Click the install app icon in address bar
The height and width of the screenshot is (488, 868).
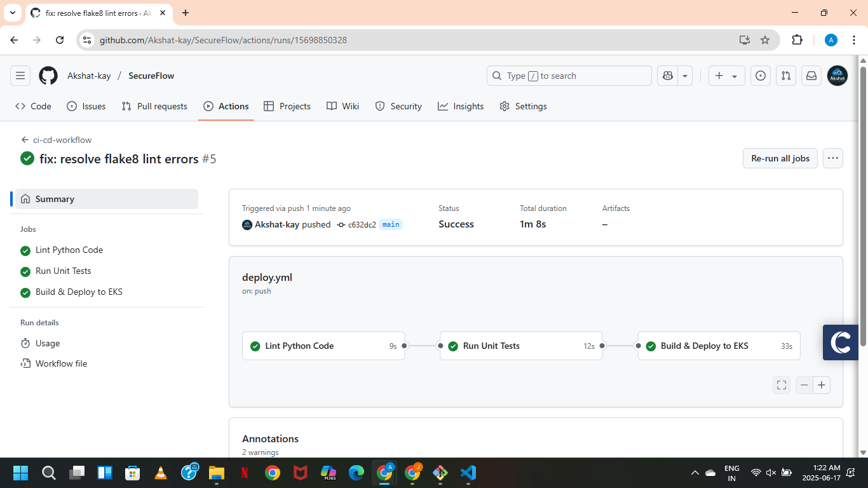coord(745,40)
